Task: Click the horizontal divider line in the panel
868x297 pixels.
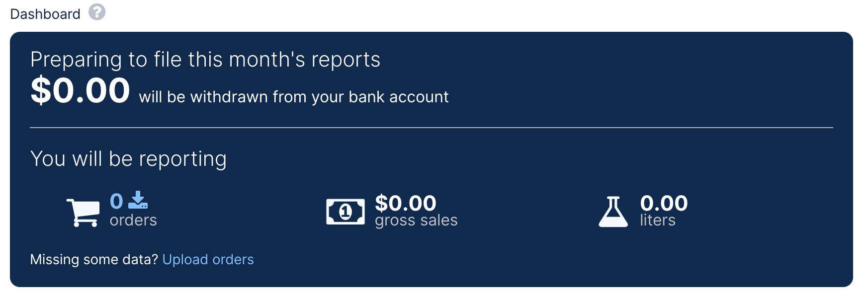Action: tap(431, 128)
